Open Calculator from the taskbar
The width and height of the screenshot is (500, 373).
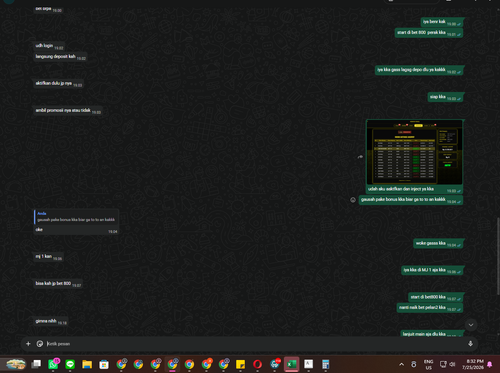[326, 364]
